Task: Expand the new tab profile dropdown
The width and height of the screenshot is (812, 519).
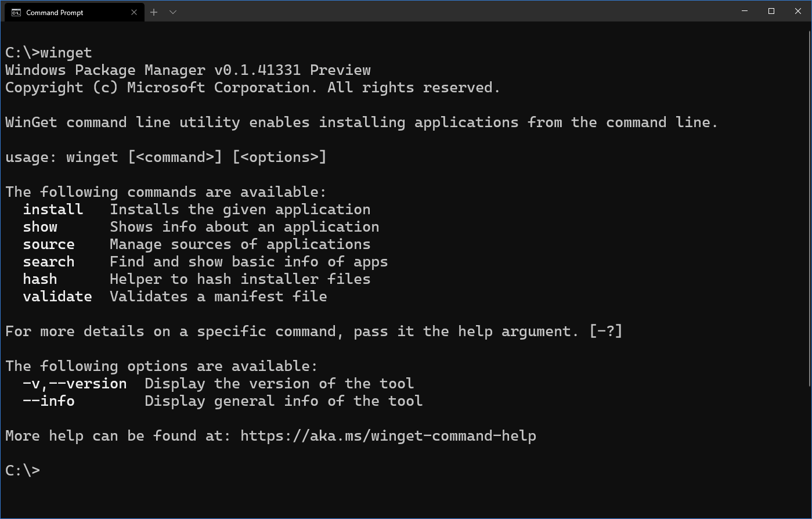Action: (x=173, y=12)
